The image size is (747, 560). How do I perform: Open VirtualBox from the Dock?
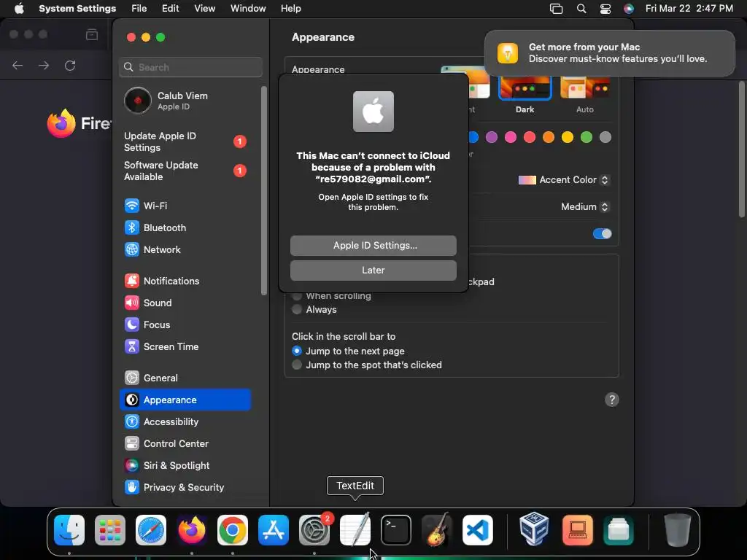pos(534,529)
